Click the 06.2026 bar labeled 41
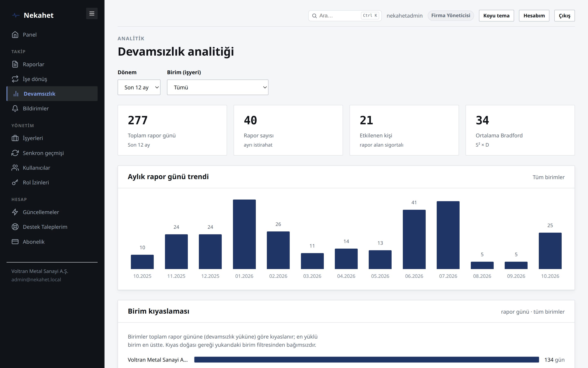Image resolution: width=588 pixels, height=368 pixels. pos(414,239)
